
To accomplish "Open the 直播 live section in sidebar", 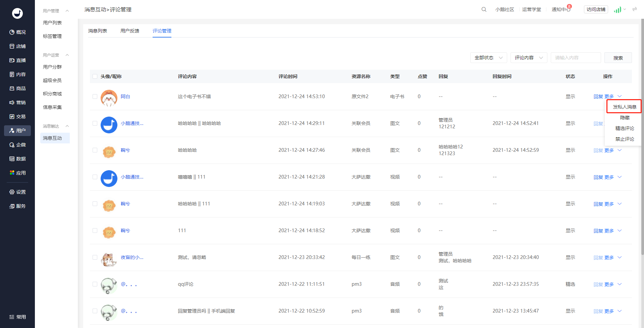I will pyautogui.click(x=17, y=60).
